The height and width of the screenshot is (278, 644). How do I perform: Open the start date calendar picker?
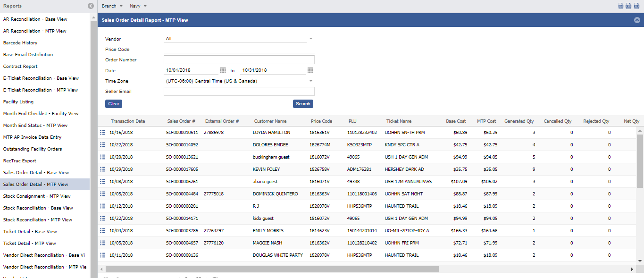coord(223,70)
